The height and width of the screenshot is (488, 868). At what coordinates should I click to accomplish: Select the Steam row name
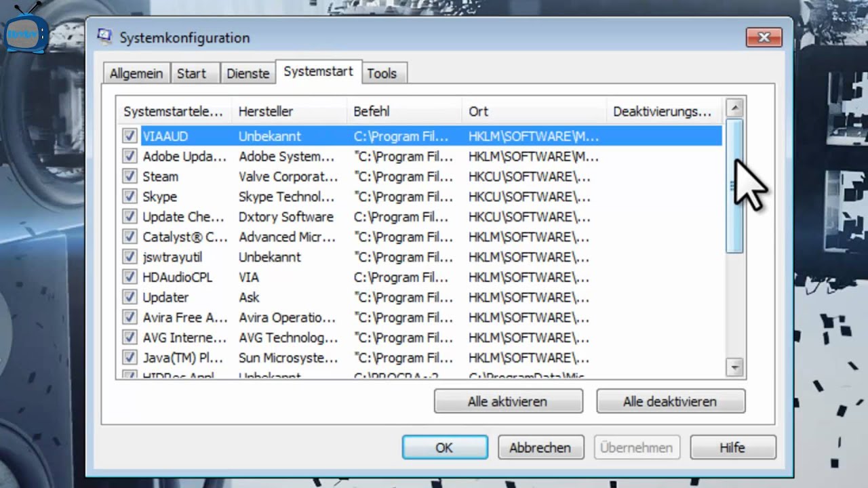pyautogui.click(x=161, y=176)
